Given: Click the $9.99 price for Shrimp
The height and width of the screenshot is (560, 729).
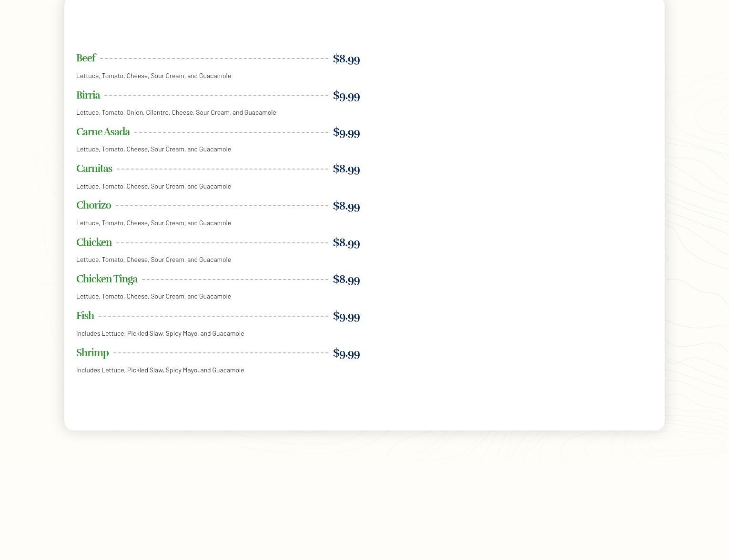Looking at the screenshot, I should (346, 353).
